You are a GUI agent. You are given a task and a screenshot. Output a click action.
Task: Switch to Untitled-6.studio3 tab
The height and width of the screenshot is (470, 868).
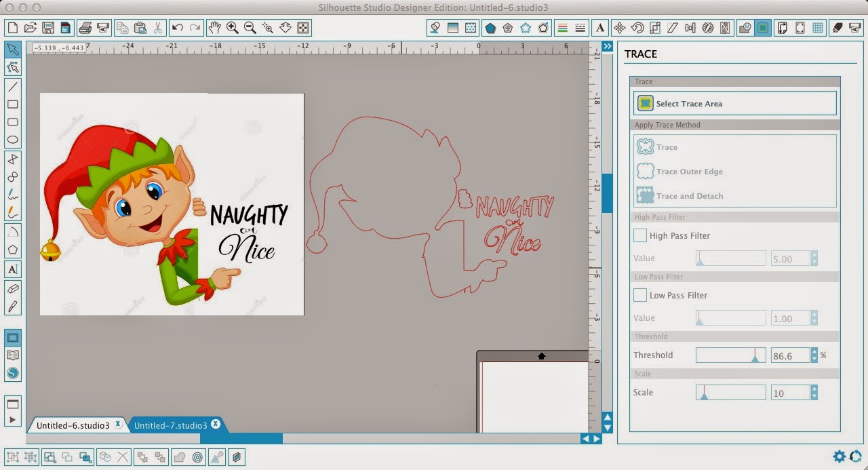(x=73, y=425)
